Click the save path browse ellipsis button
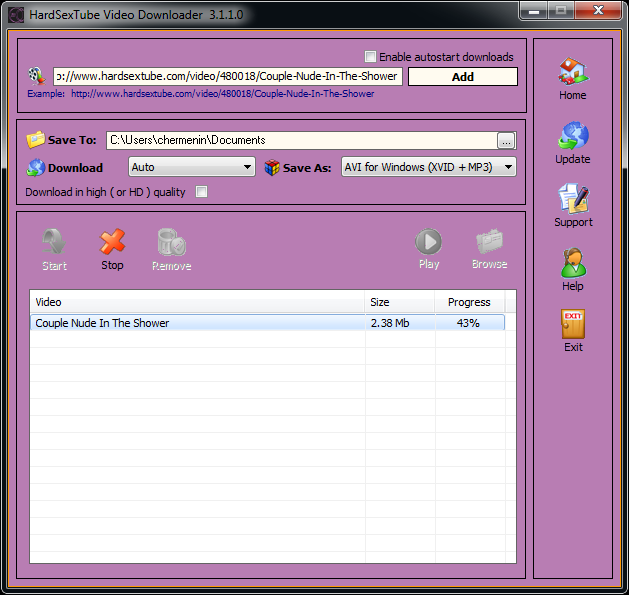Screen dimensions: 629x595 pos(506,141)
